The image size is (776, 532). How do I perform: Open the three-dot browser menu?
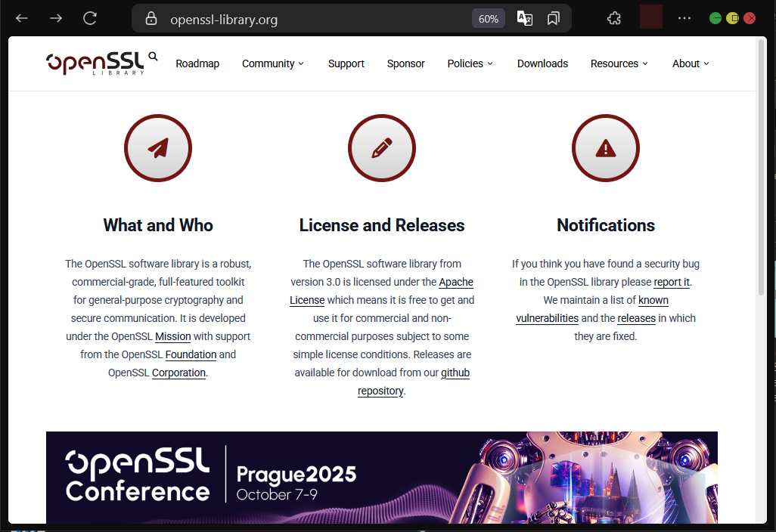point(684,18)
